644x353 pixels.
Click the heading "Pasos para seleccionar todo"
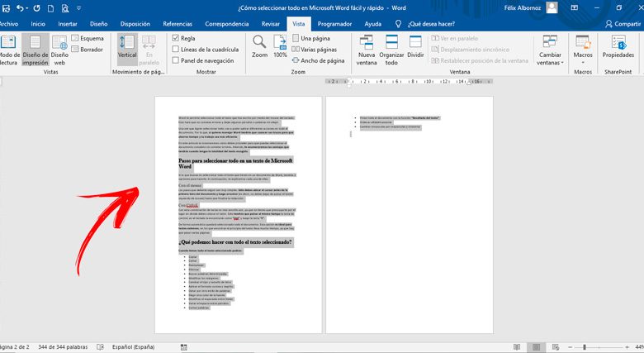point(235,164)
